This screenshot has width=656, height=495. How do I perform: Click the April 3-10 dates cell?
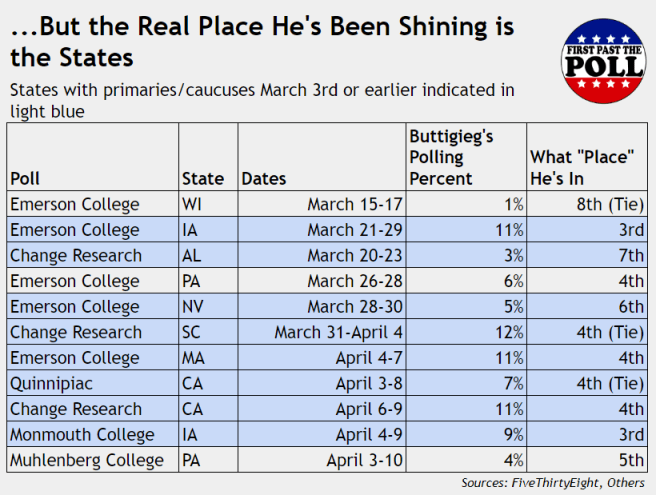pyautogui.click(x=361, y=460)
